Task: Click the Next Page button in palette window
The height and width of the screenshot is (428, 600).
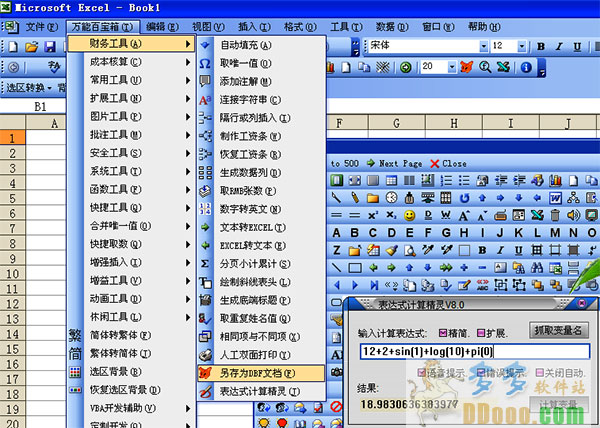Action: pos(395,164)
